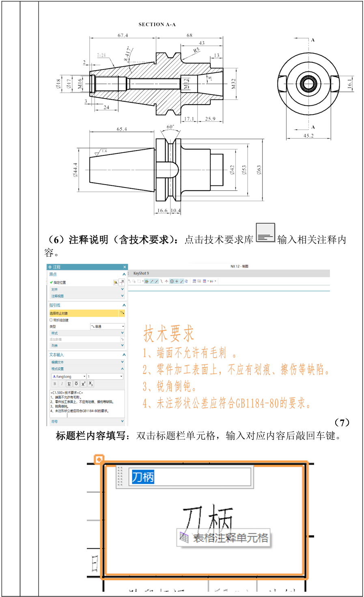Toggle Overline formatting button

click(x=76, y=384)
